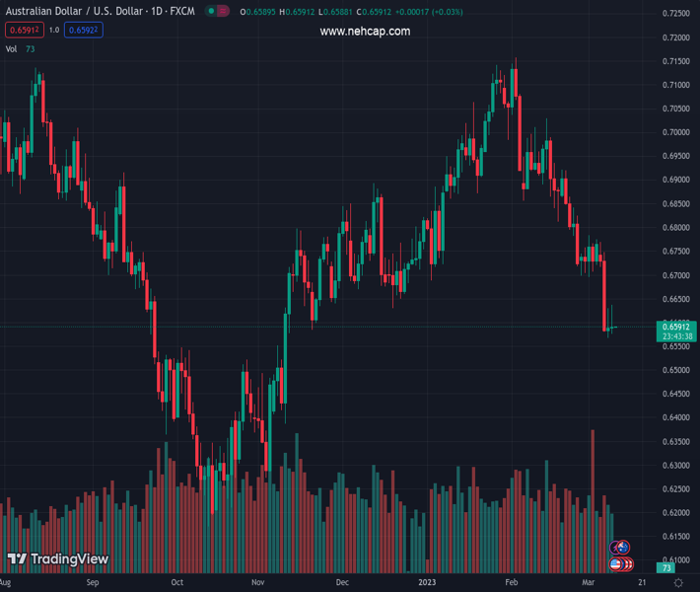Viewport: 700px width, 592px height.
Task: Click the 2023 label on time axis
Action: pyautogui.click(x=427, y=583)
